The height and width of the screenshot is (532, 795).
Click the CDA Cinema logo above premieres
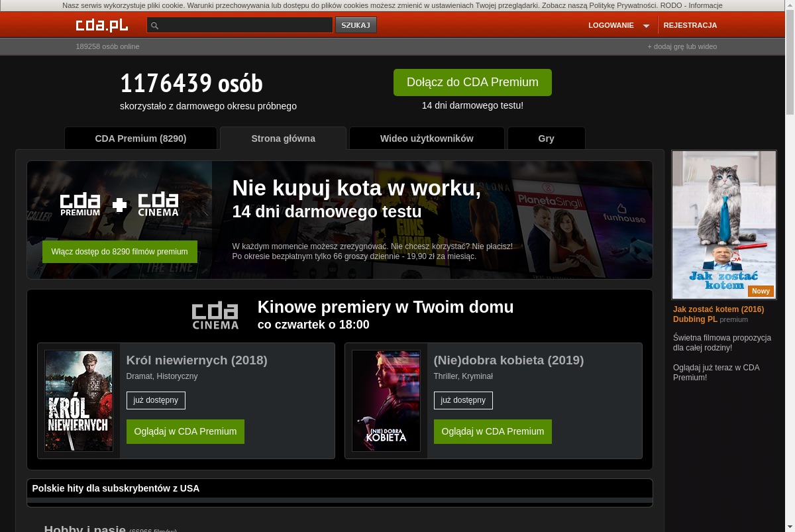215,316
